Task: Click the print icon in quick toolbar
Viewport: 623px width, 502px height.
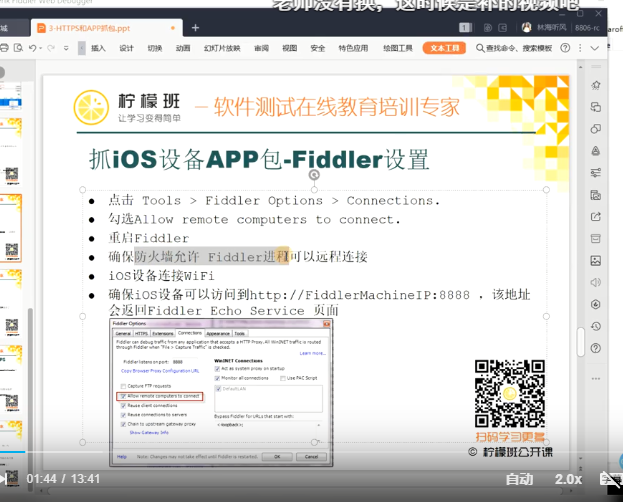Action: tap(4, 48)
